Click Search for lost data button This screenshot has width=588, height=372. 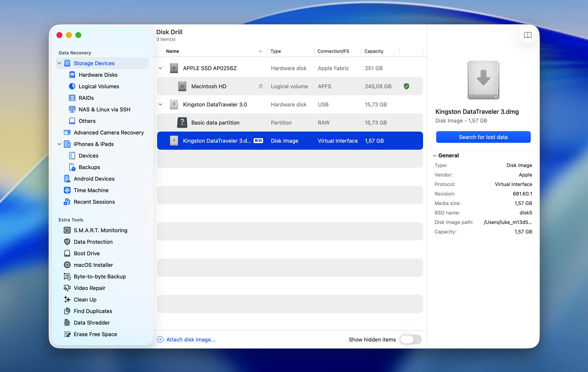483,137
